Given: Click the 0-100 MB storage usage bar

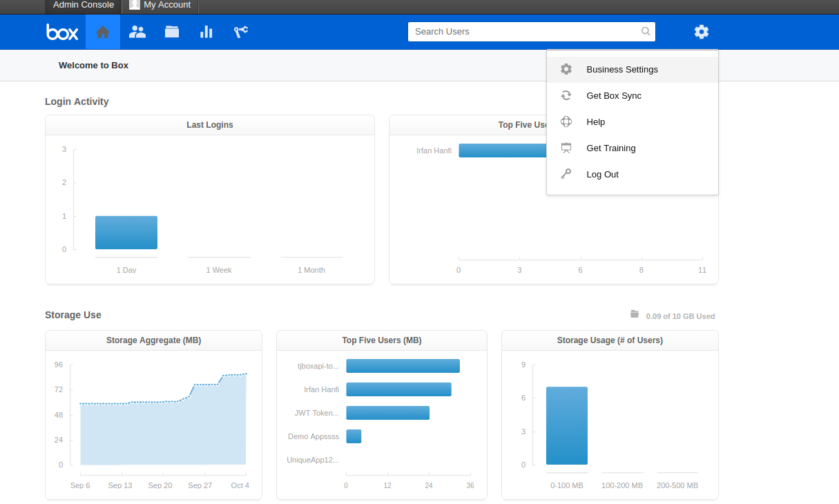Looking at the screenshot, I should pos(566,426).
